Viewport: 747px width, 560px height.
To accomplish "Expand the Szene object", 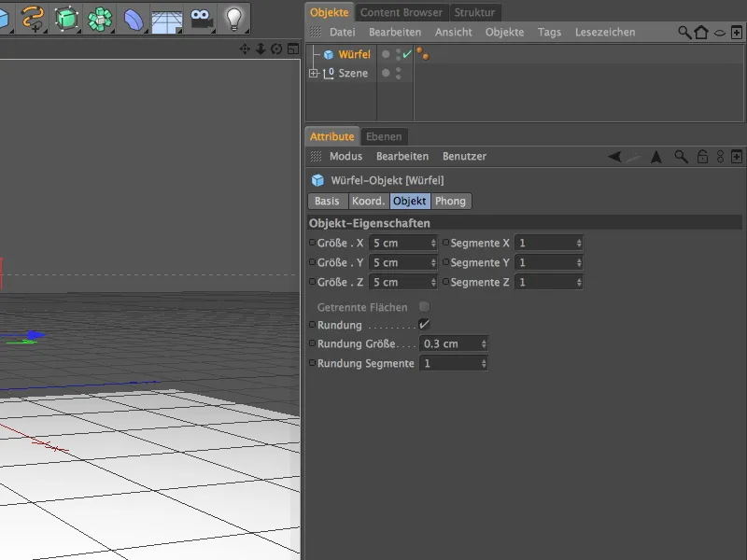I will click(x=312, y=73).
